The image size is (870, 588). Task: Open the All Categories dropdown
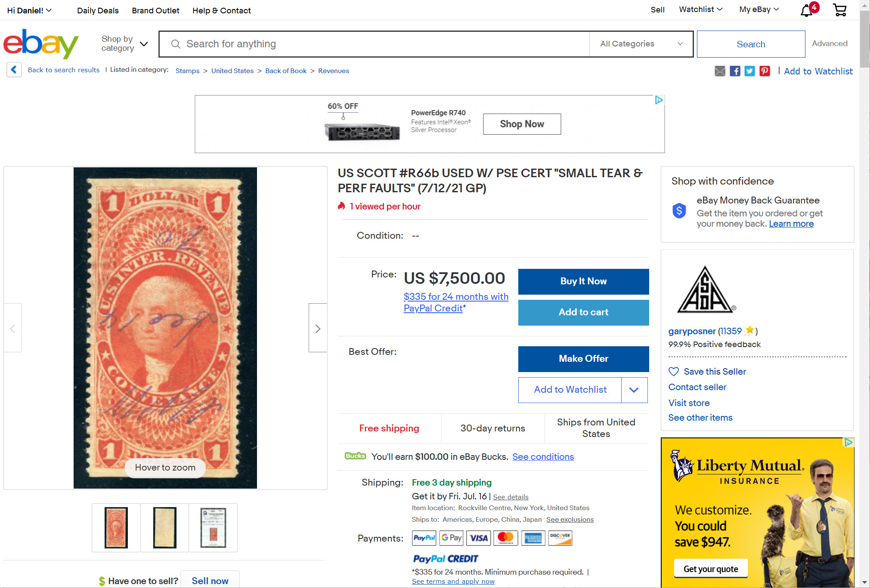(x=641, y=44)
